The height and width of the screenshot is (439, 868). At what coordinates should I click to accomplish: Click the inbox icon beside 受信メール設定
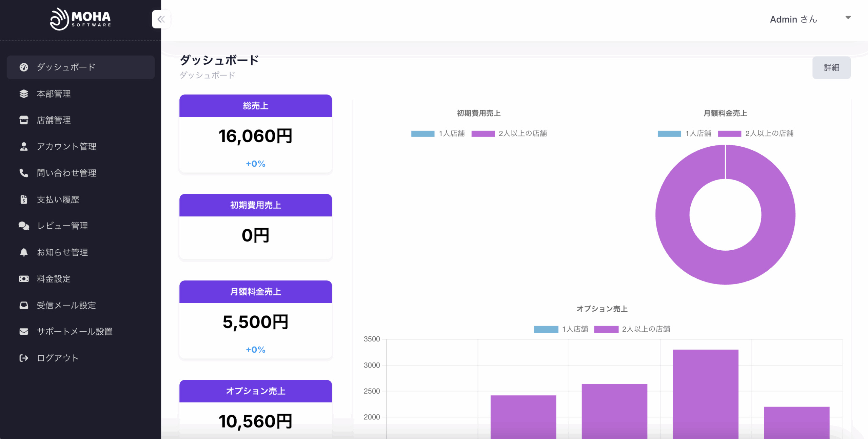point(24,305)
